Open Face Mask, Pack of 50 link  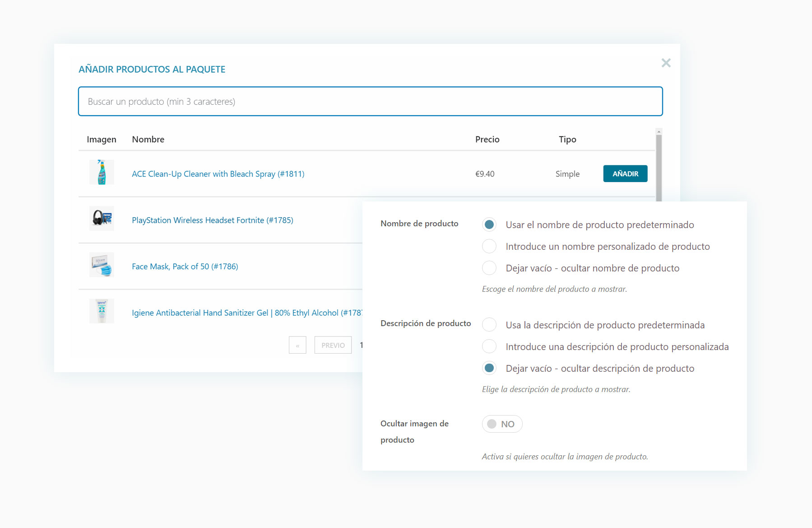[185, 266]
